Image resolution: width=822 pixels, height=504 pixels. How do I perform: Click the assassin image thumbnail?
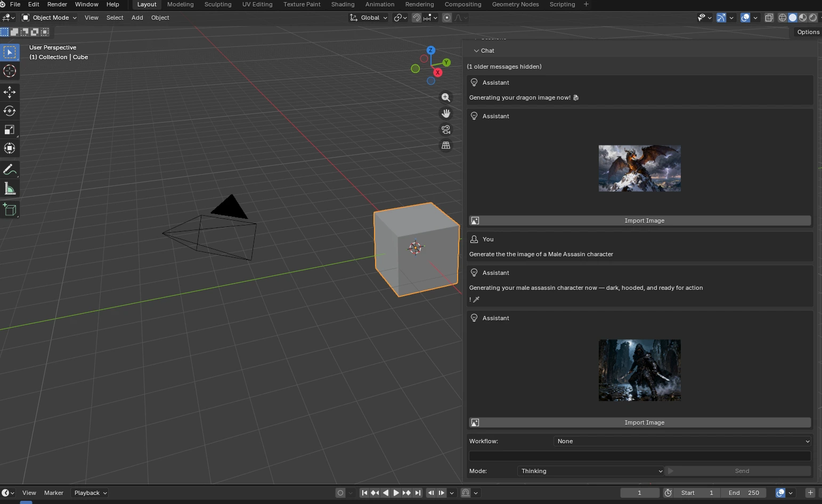pos(640,370)
